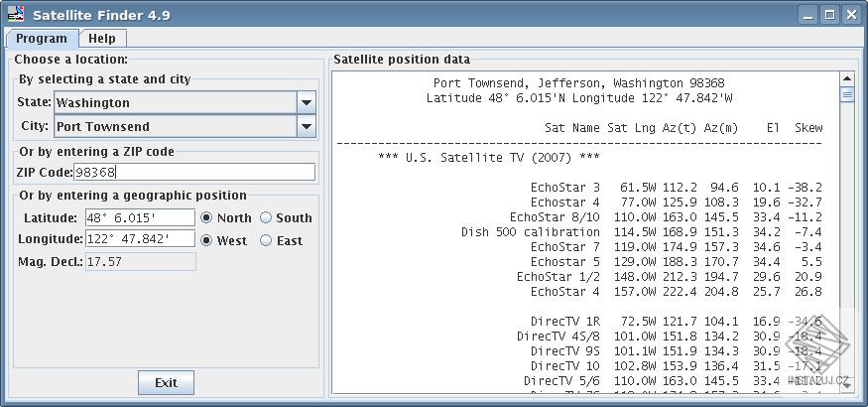868x407 pixels.
Task: Click the EchoStar 8/10 row
Action: pos(666,217)
